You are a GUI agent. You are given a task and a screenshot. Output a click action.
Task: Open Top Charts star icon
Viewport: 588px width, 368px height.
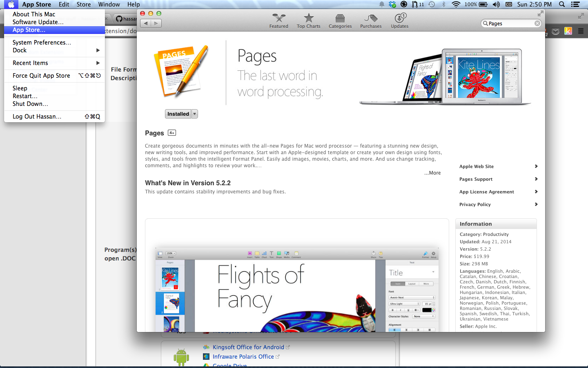309,18
